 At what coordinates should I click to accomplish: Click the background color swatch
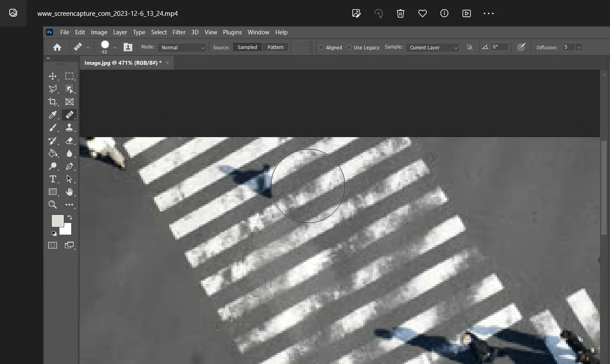(x=67, y=231)
